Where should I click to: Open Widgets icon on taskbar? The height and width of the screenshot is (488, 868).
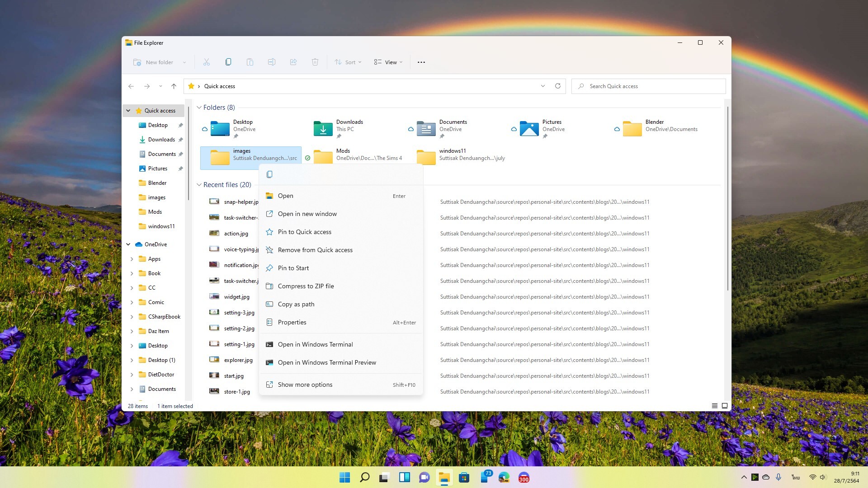tap(404, 478)
